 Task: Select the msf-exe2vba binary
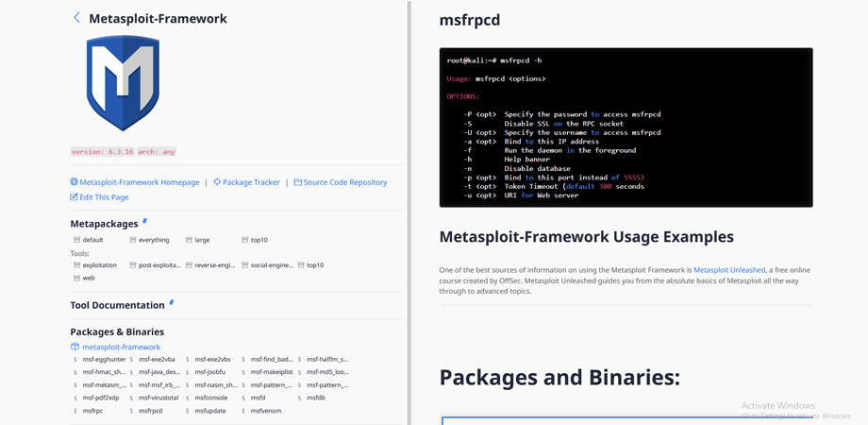[157, 359]
